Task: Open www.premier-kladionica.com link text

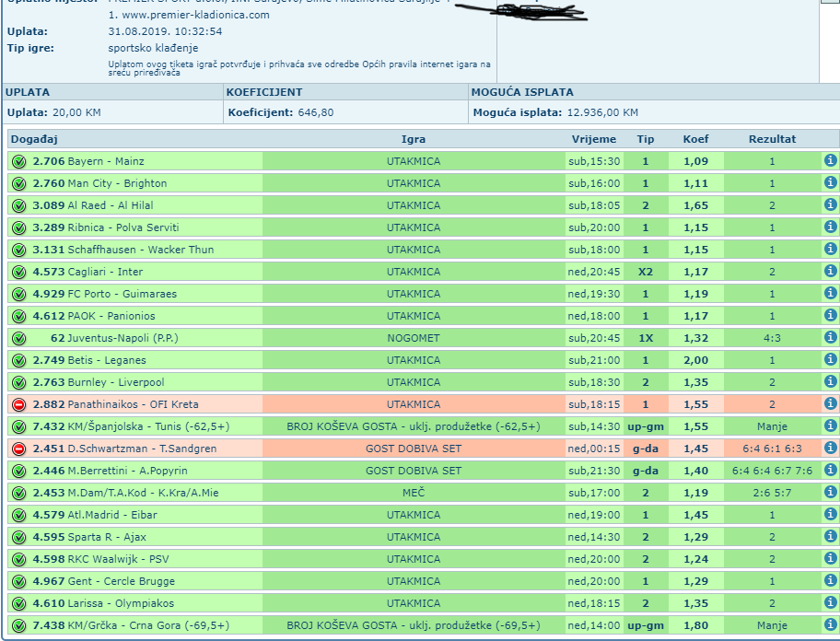Action: click(195, 15)
